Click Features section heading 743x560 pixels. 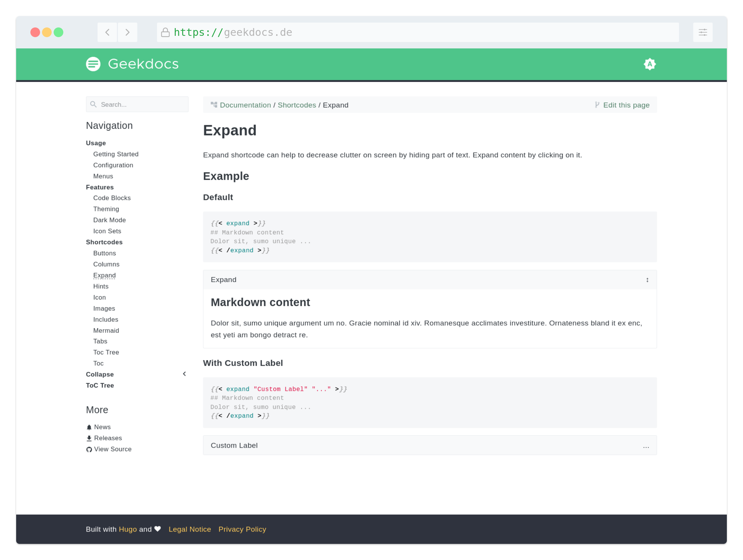[x=100, y=187]
